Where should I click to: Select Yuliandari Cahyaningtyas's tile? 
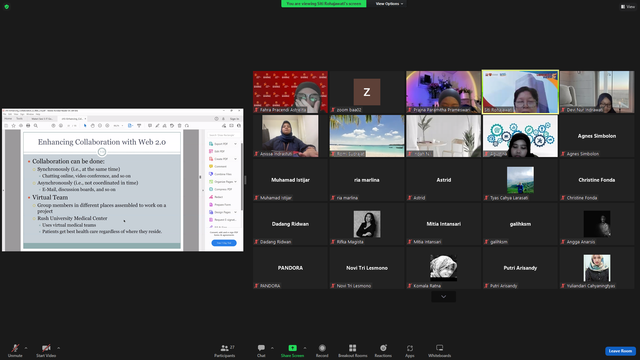[596, 268]
